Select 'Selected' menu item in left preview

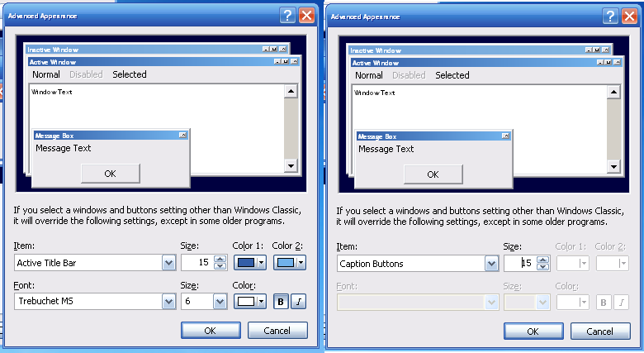tap(130, 74)
